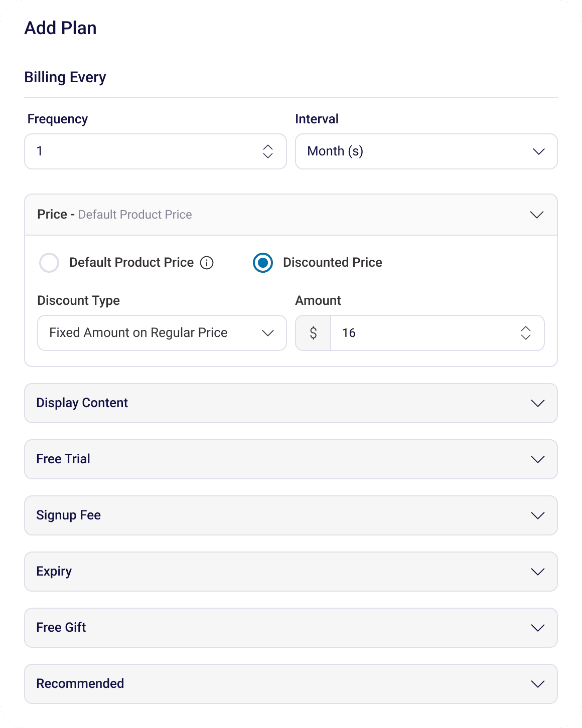
Task: Select the Default Product Price radio button
Action: [x=49, y=263]
